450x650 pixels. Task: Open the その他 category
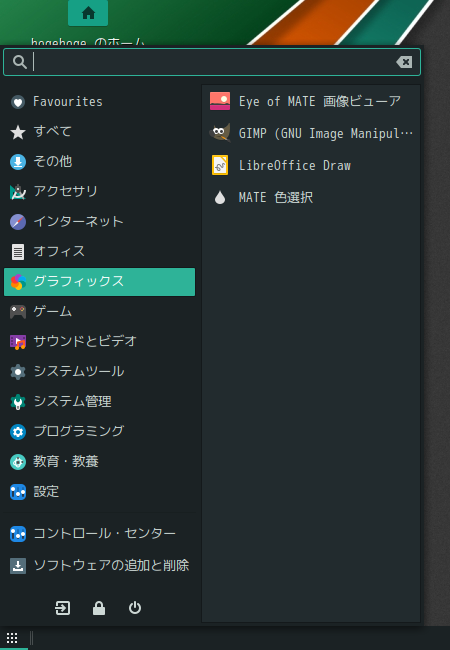pyautogui.click(x=99, y=162)
